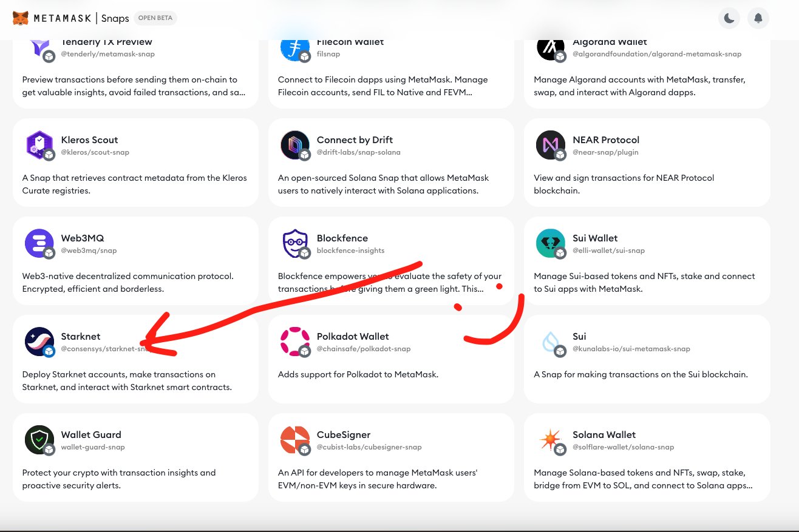Click the CubeSigner snap icon
The height and width of the screenshot is (532, 799).
pos(295,440)
